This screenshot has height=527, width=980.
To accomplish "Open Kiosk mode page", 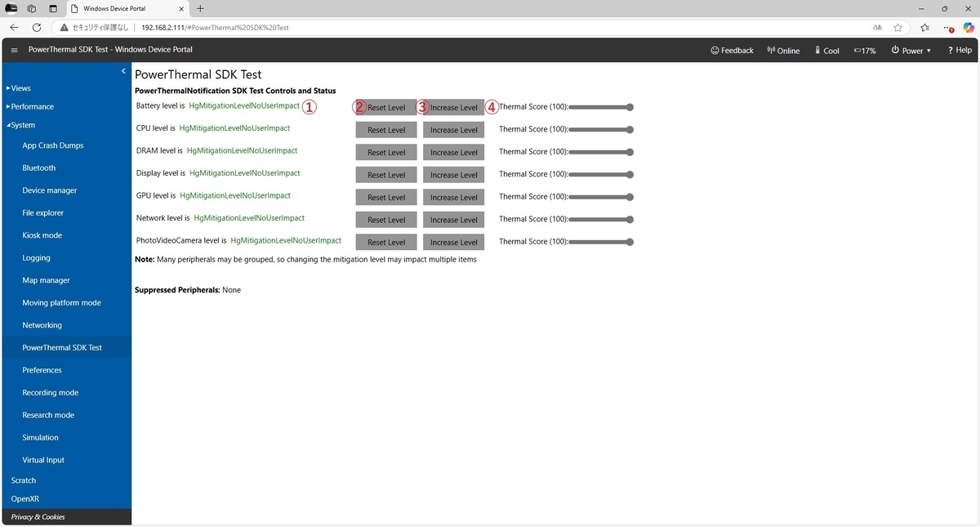I will click(x=42, y=235).
